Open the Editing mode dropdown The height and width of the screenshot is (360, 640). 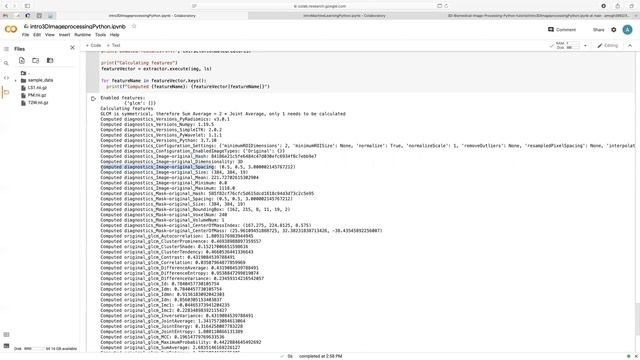click(x=608, y=45)
